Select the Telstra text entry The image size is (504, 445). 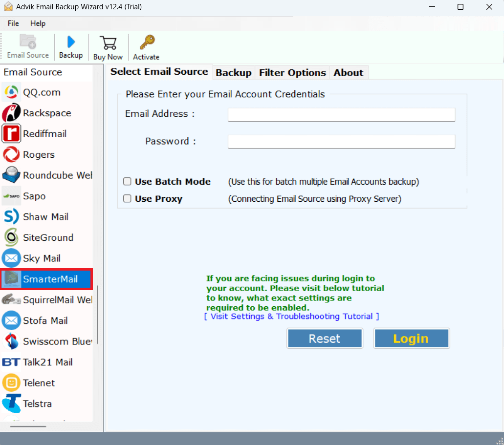[x=37, y=403]
